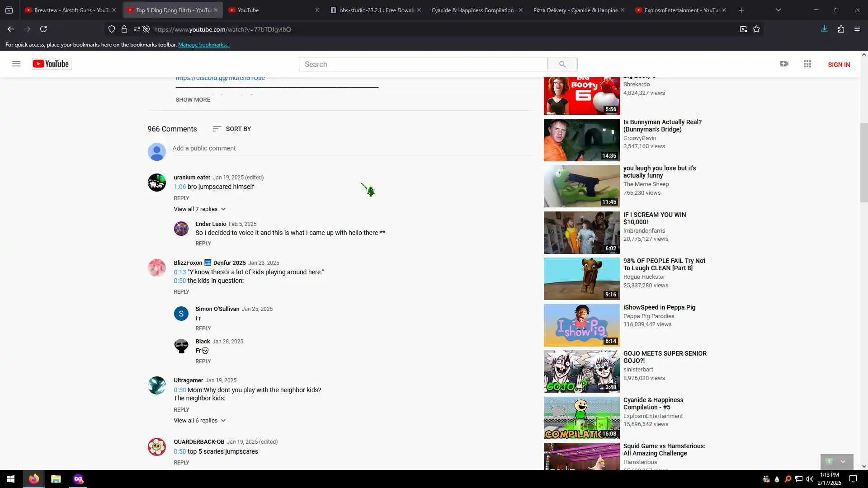Toggle the tracking protection shield icon
The image size is (868, 488).
coord(112,29)
